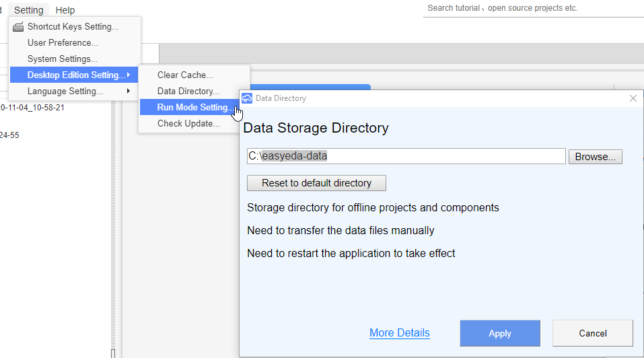Expand the Desktop Edition Setting submenu arrow

pos(129,75)
